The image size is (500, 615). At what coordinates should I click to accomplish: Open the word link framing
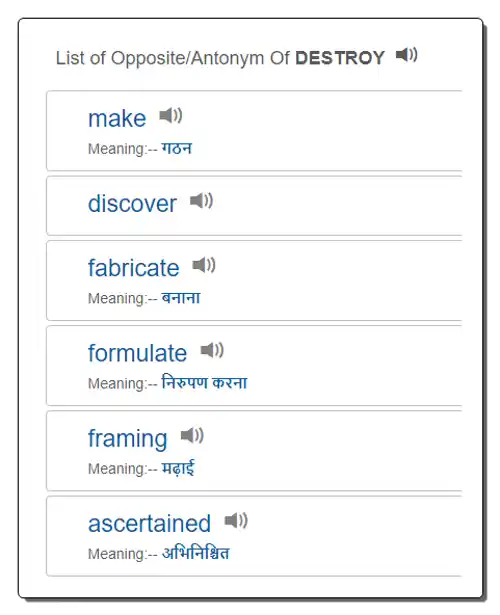point(127,439)
